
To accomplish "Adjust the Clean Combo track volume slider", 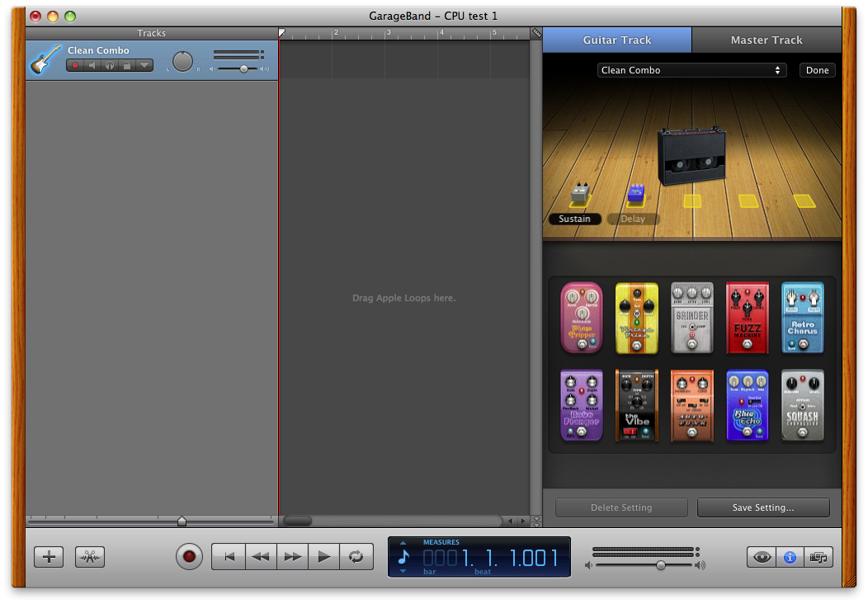I will (x=243, y=69).
